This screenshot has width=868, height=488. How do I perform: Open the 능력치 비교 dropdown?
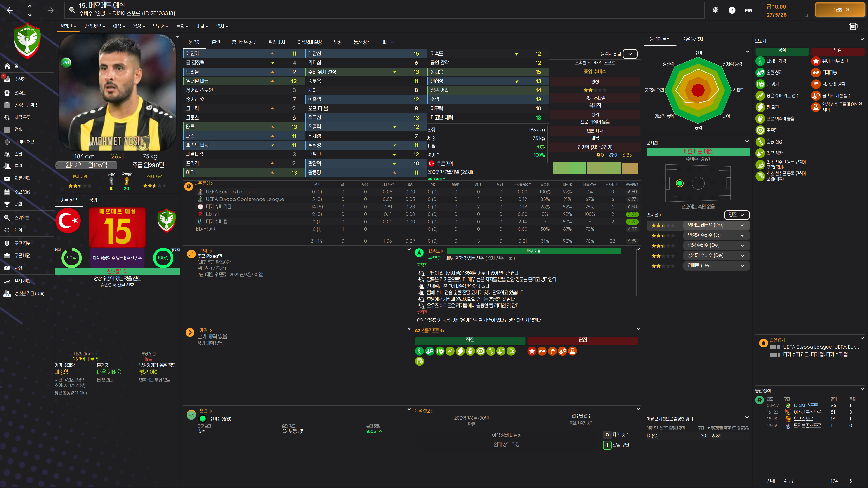(630, 54)
